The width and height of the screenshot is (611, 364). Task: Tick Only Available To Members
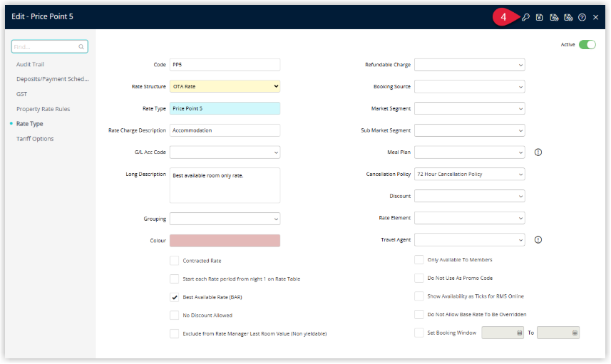(419, 260)
